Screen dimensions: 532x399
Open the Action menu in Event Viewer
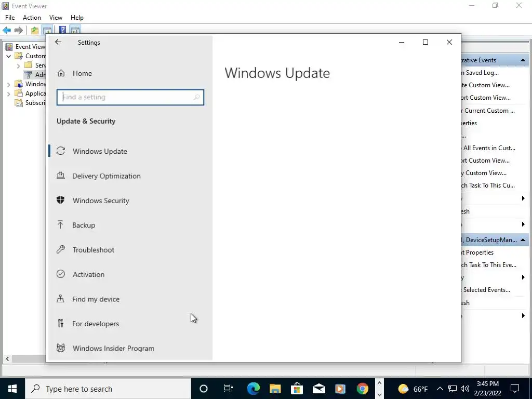coord(32,18)
